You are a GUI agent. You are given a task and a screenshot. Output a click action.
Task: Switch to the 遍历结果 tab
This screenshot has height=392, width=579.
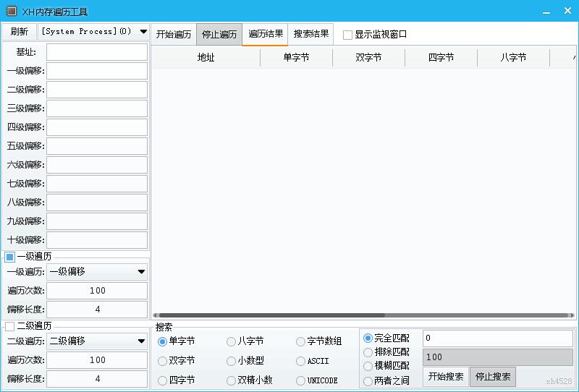click(x=266, y=34)
